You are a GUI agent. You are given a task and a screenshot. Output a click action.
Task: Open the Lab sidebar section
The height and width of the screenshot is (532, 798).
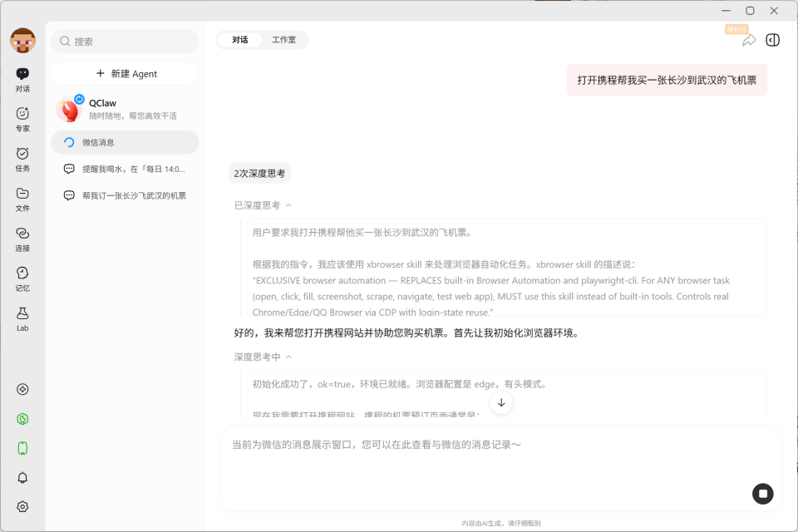(x=22, y=319)
